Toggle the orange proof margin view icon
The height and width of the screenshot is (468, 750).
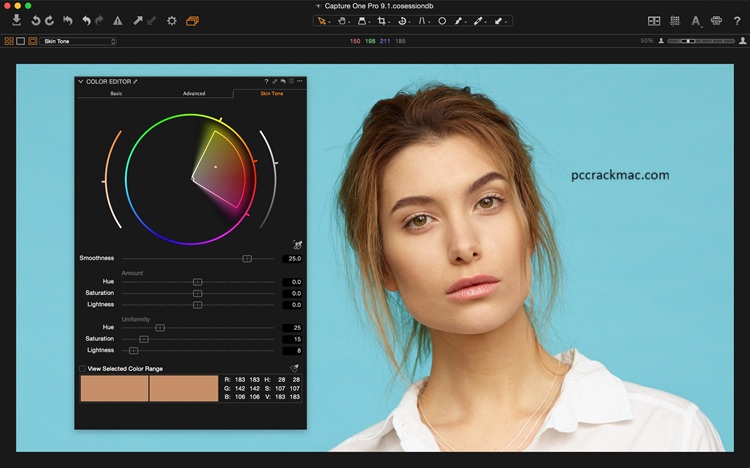pyautogui.click(x=33, y=41)
